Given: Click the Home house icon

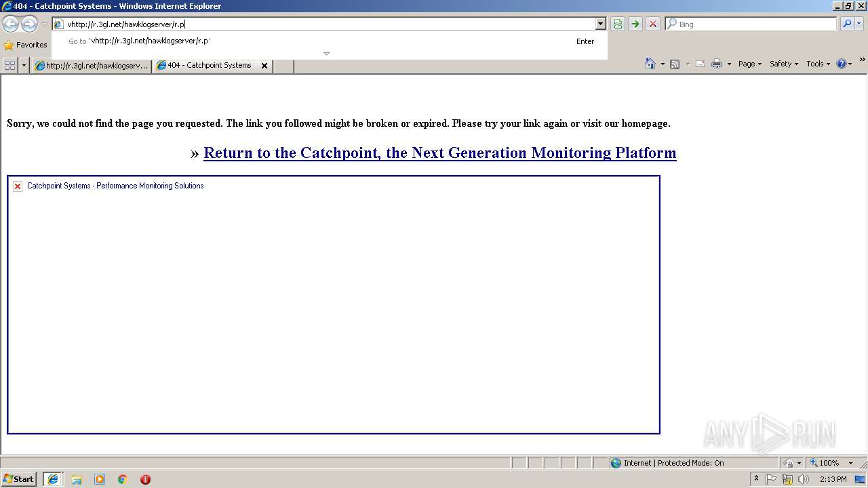Looking at the screenshot, I should point(650,64).
